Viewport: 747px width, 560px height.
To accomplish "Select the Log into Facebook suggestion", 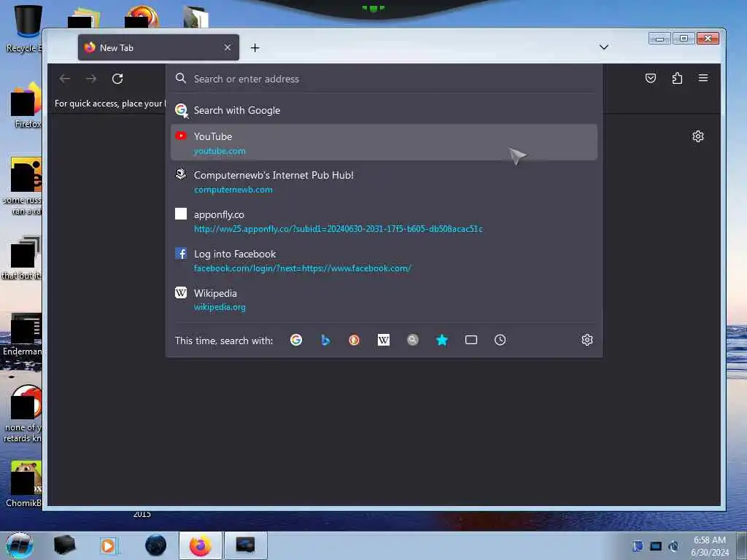I will 384,260.
